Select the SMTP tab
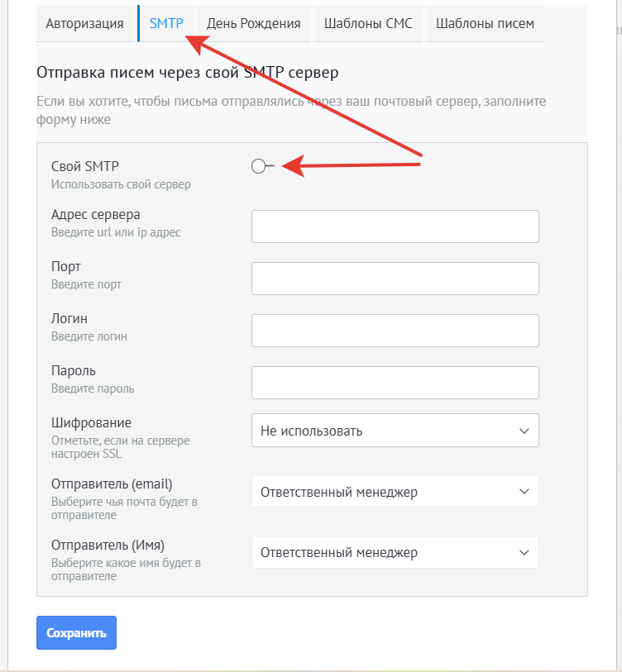 (x=165, y=23)
